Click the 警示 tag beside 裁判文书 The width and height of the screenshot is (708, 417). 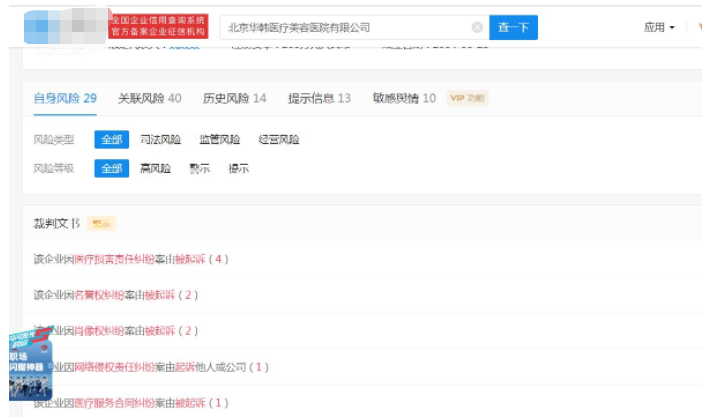(x=101, y=223)
